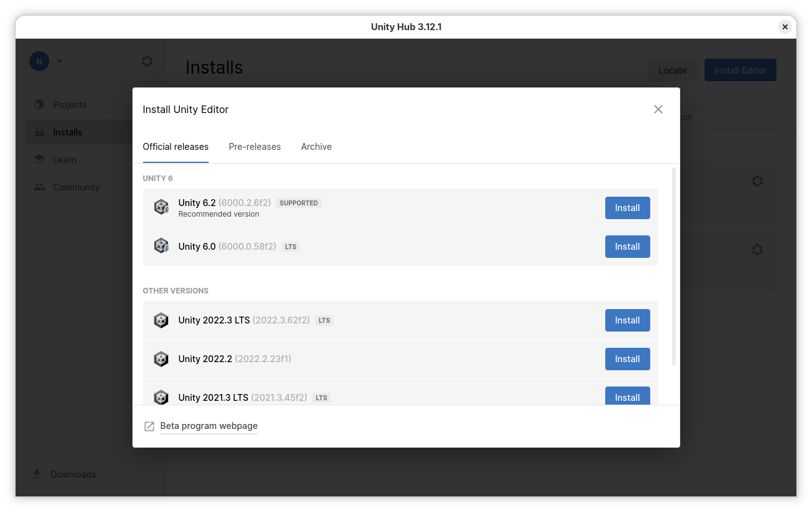Open the user avatar account menu

(x=39, y=61)
